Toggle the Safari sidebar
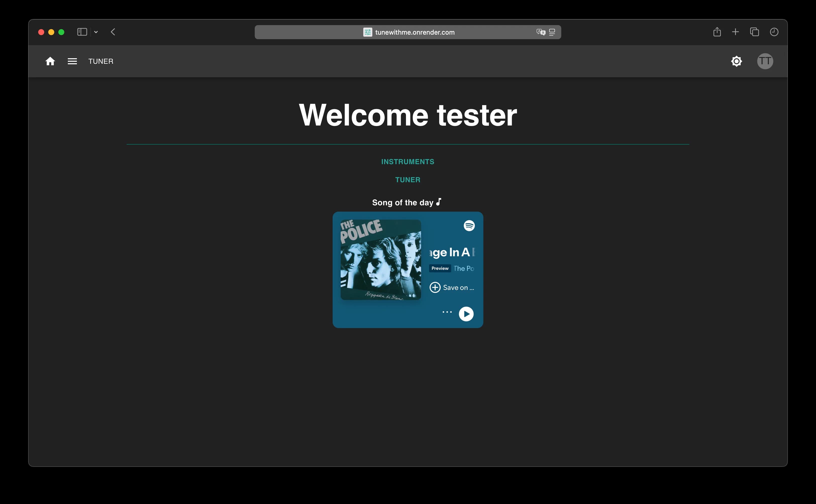 (82, 32)
